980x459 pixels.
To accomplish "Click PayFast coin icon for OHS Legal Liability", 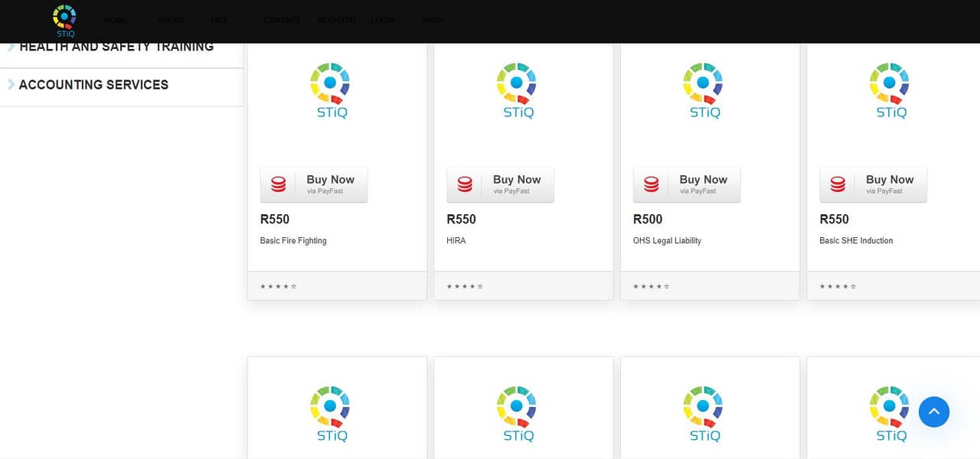I will tap(651, 184).
